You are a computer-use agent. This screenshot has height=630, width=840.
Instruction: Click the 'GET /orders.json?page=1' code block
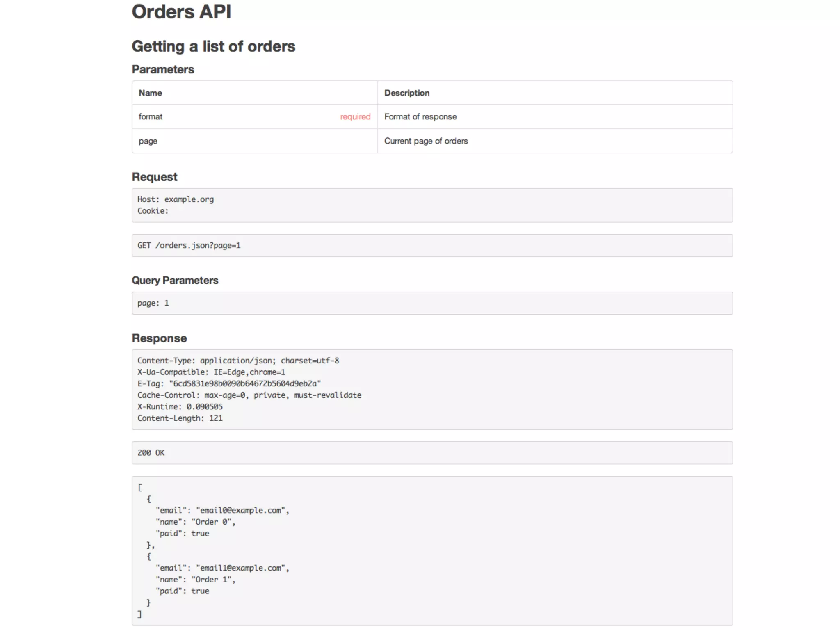[x=189, y=245]
